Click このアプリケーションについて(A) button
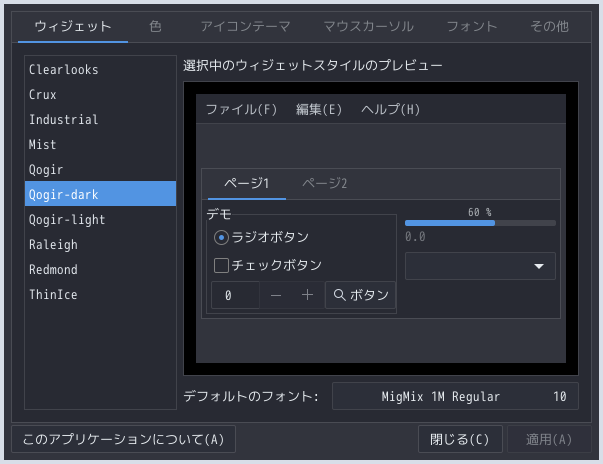Screen dimensions: 603x464 point(123,439)
